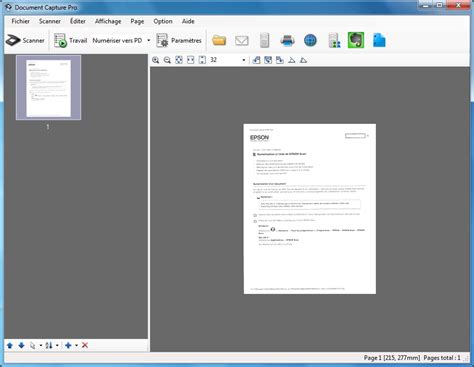Click the printer destination icon
This screenshot has width=474, height=367.
[287, 41]
